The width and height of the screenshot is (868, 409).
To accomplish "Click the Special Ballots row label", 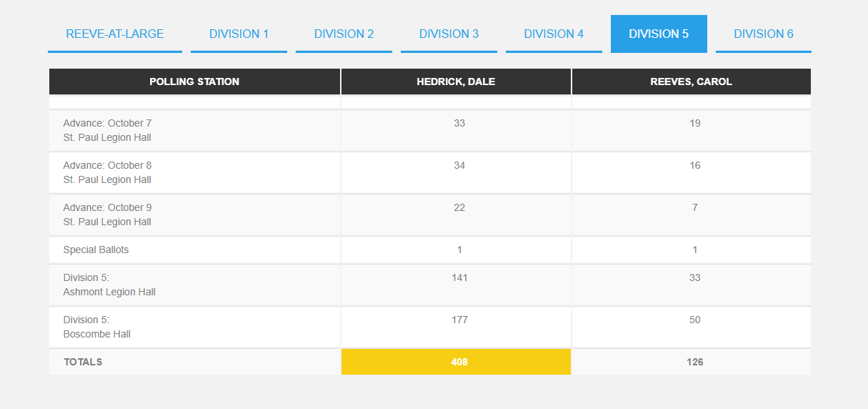I will coord(96,250).
